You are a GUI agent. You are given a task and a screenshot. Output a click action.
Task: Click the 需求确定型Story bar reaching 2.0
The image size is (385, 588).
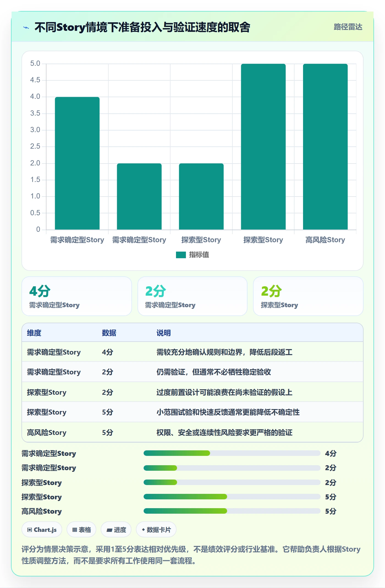pyautogui.click(x=139, y=197)
